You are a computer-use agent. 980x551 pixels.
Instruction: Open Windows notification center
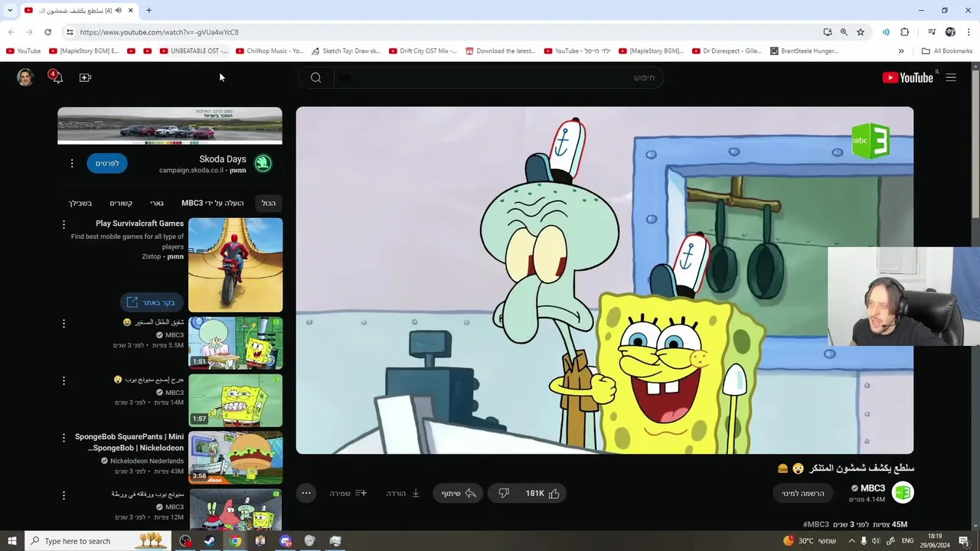[x=964, y=541]
